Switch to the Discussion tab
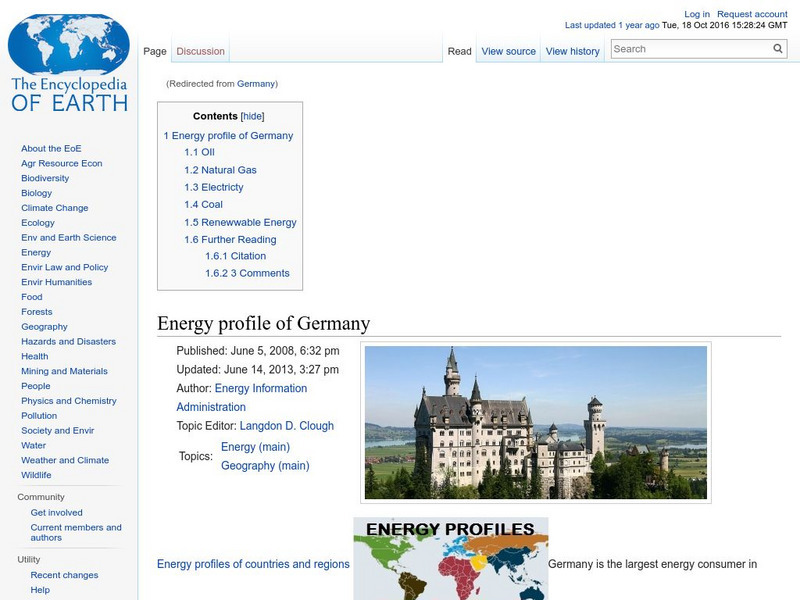The image size is (800, 600). (200, 50)
